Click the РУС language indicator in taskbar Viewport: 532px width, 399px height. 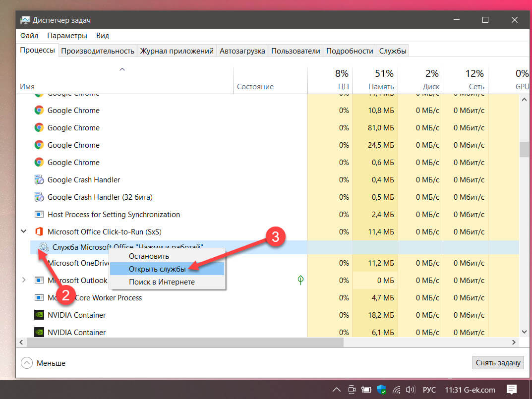(429, 390)
